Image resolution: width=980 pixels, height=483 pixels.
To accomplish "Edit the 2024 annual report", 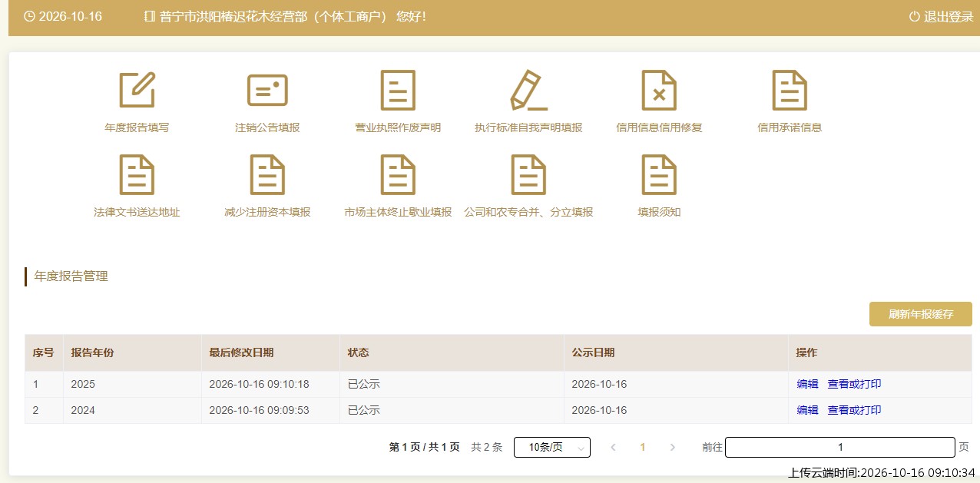I will 807,410.
